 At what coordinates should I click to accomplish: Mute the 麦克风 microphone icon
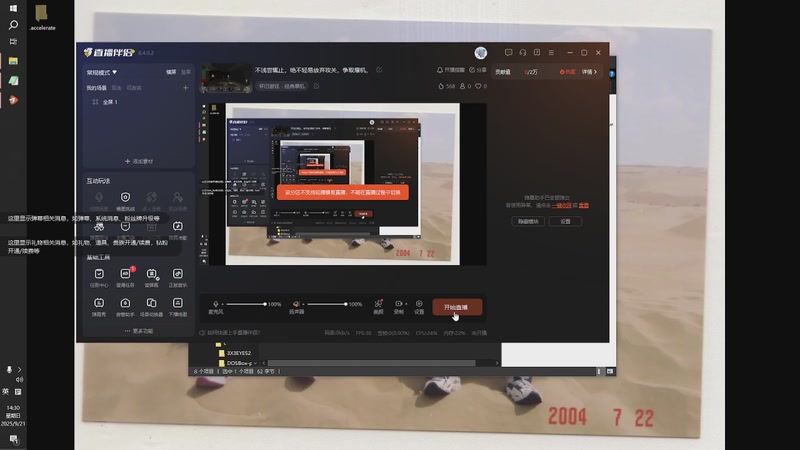(215, 304)
